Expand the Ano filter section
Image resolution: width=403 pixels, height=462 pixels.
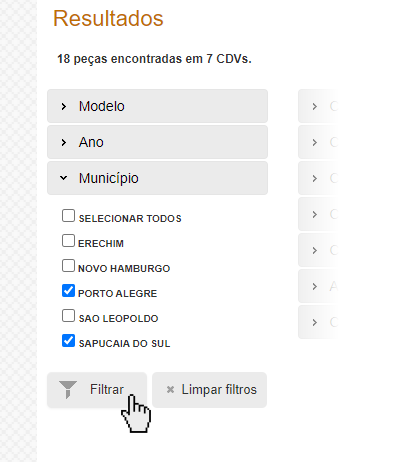pyautogui.click(x=157, y=142)
